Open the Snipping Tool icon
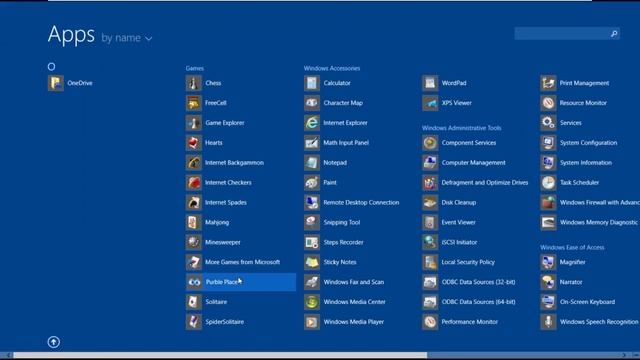Screen dimensions: 640x360 coord(312,222)
